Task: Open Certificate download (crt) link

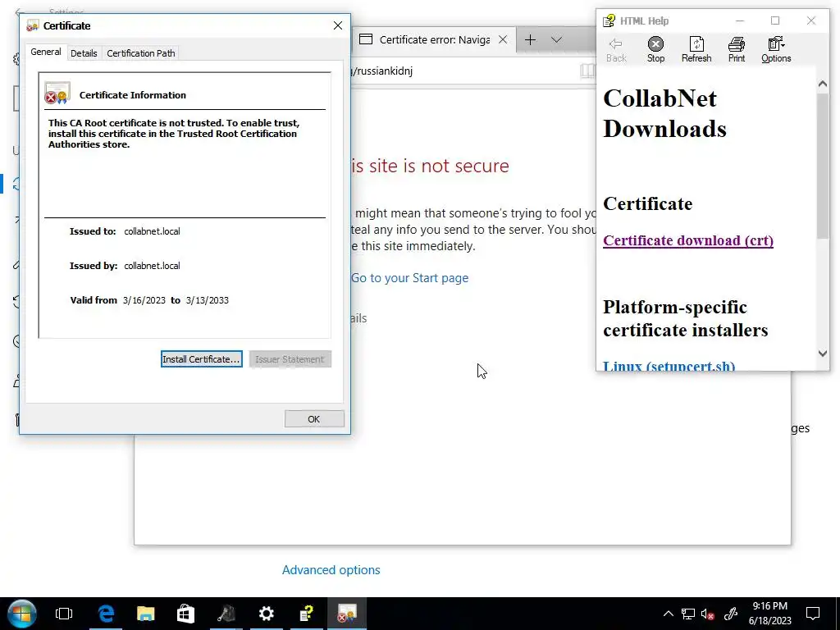Action: [688, 240]
